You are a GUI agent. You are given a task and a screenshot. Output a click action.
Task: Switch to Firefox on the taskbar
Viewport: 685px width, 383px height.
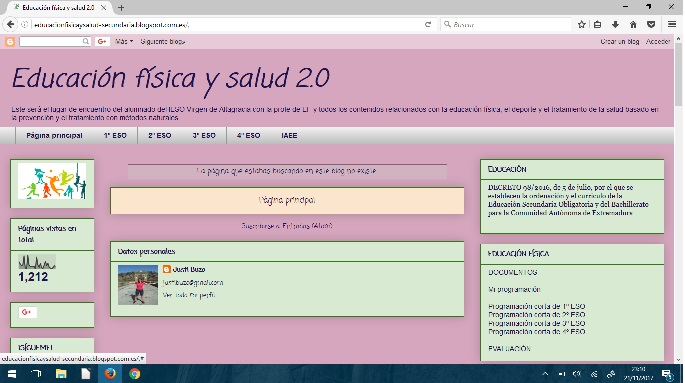tap(110, 374)
